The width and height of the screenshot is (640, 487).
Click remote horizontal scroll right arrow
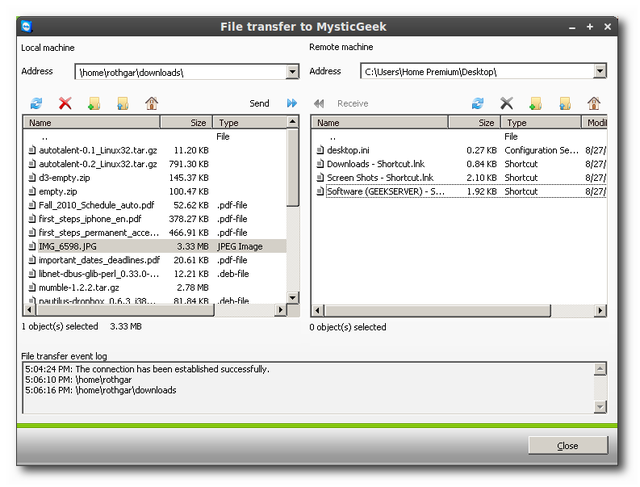tap(600, 311)
